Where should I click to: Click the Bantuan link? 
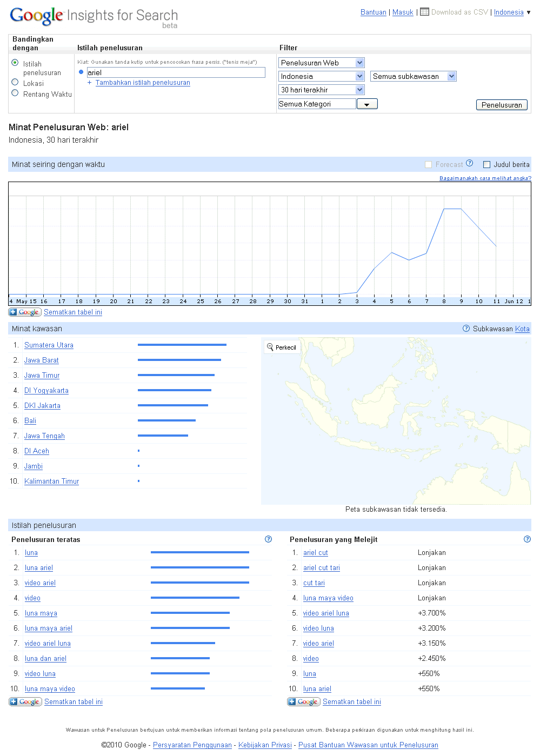coord(374,12)
